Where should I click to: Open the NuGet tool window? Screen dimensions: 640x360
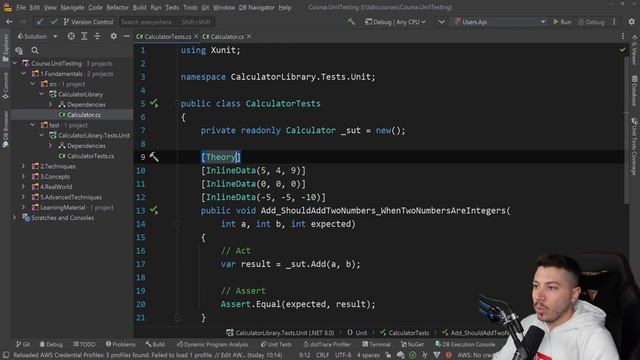[412, 344]
